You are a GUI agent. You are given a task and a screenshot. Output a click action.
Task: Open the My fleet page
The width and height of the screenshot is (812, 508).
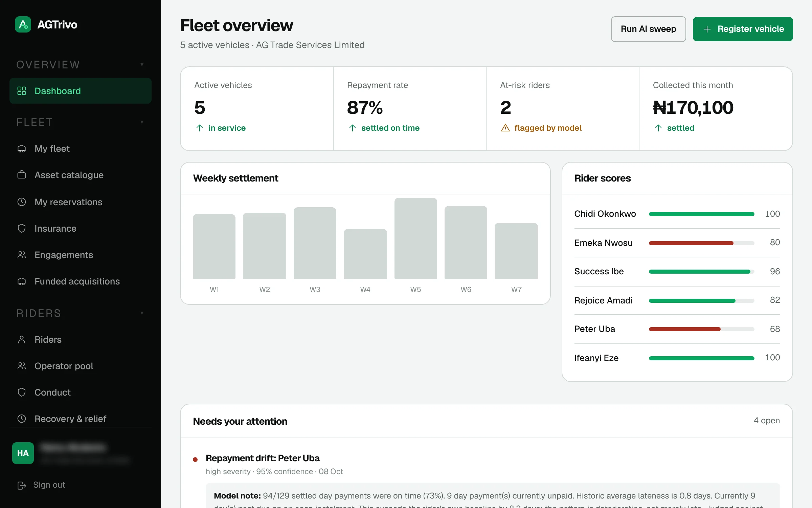point(80,149)
